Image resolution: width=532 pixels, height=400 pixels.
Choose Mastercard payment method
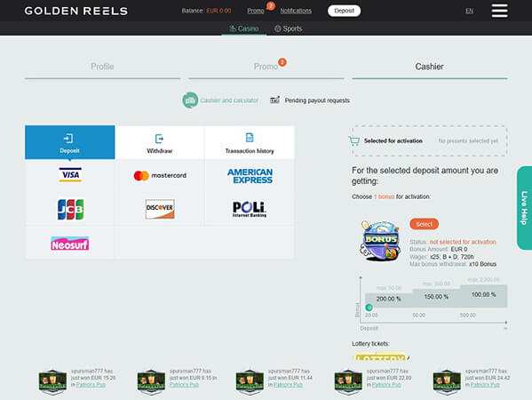[x=160, y=175]
